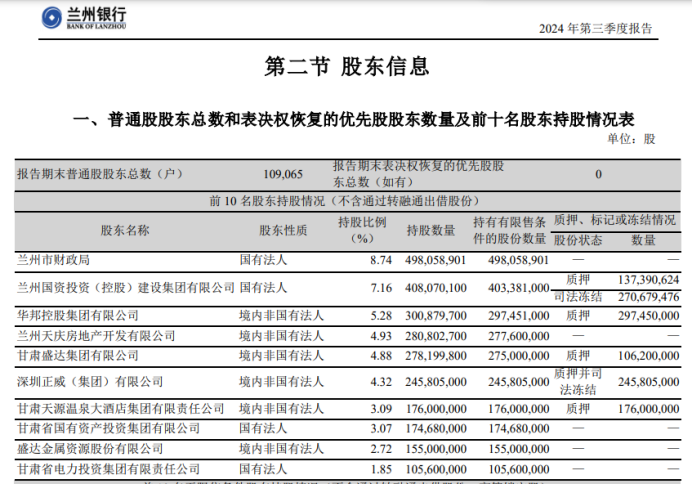Click the Bank of Lanzhou logo icon
Image resolution: width=692 pixels, height=484 pixels.
pyautogui.click(x=52, y=18)
